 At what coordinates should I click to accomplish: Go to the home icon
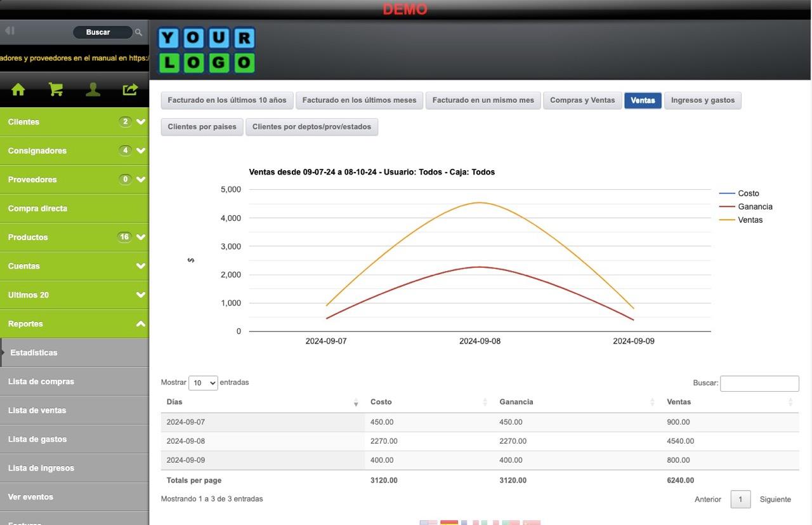[x=18, y=90]
